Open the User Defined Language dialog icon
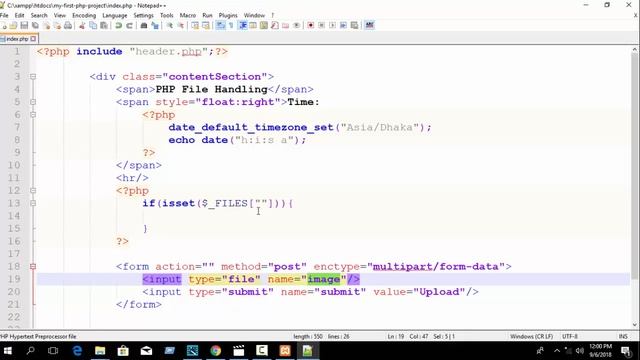Screen dimensions: 640x360 [x=253, y=25]
